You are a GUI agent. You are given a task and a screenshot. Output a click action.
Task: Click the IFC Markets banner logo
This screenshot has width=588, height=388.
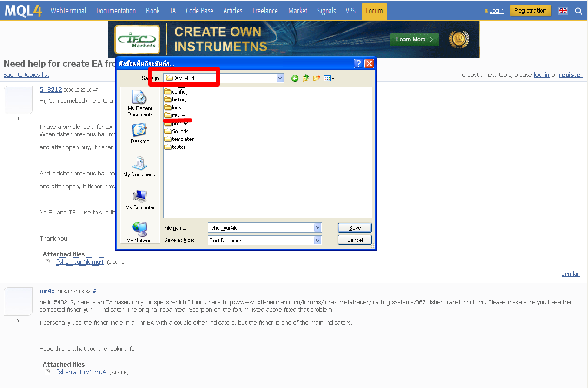138,40
